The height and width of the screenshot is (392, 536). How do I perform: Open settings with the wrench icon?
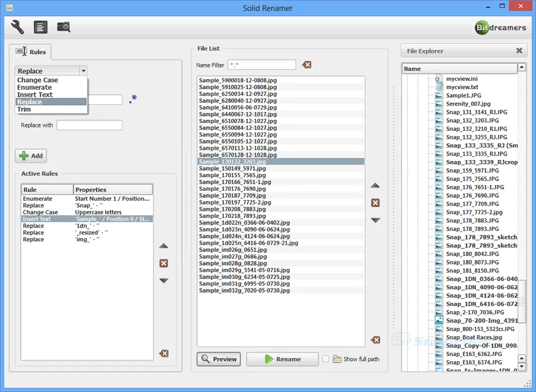17,27
